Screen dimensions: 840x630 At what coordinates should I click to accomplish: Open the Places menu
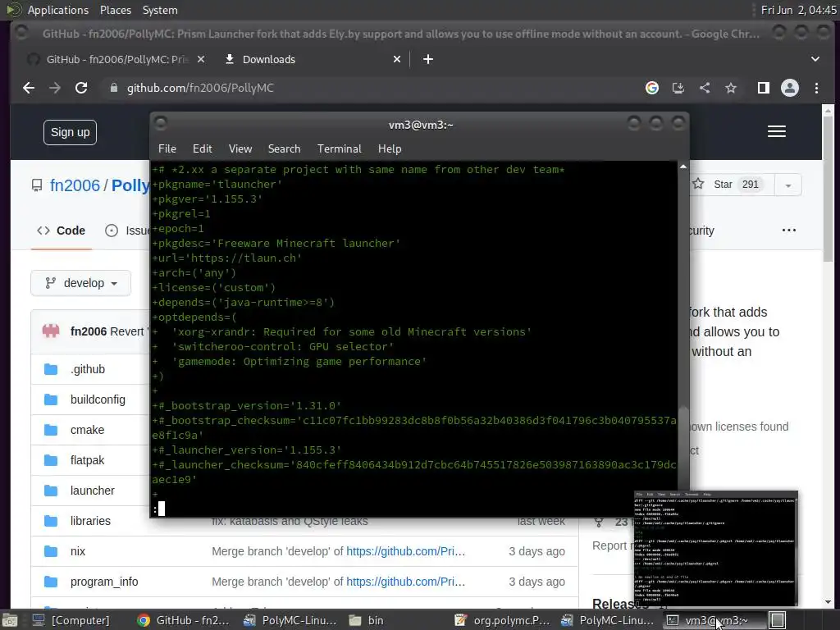pyautogui.click(x=115, y=10)
